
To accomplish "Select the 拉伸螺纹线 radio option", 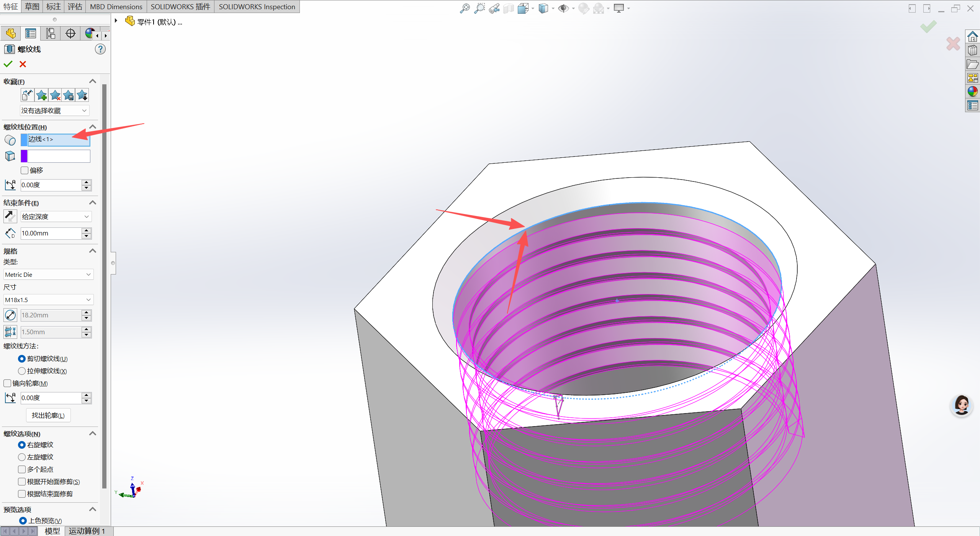I will [22, 371].
